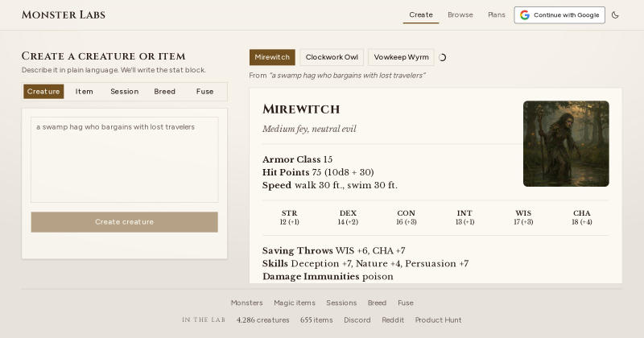Switch to the Item tab
The image size is (644, 338).
84,92
